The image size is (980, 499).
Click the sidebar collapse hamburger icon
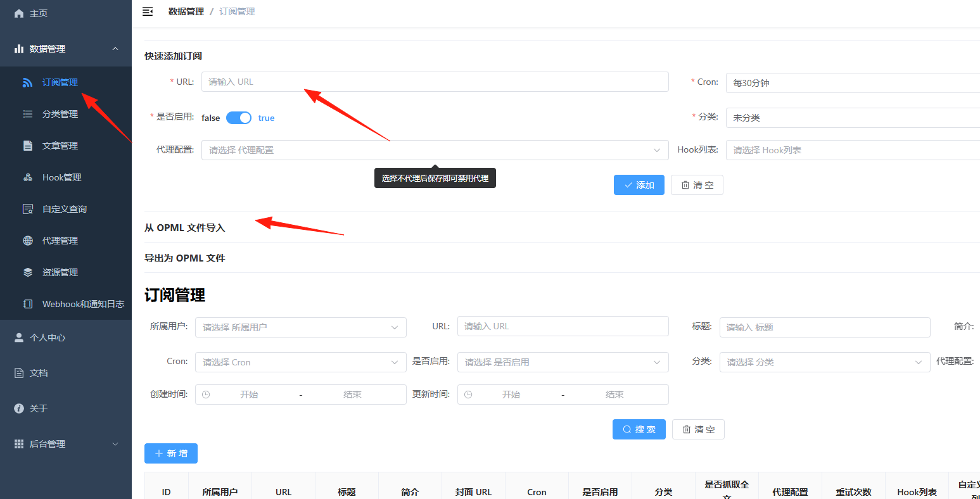coord(148,11)
